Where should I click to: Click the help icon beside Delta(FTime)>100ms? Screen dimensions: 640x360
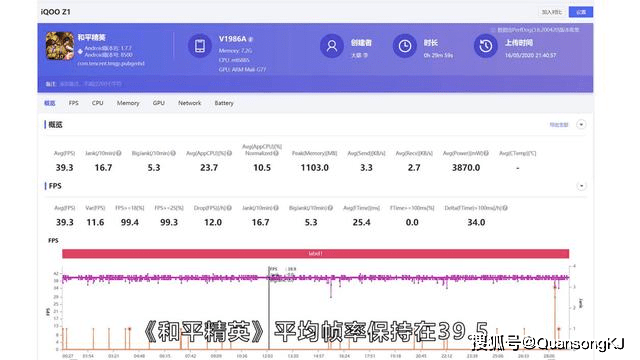[x=505, y=208]
